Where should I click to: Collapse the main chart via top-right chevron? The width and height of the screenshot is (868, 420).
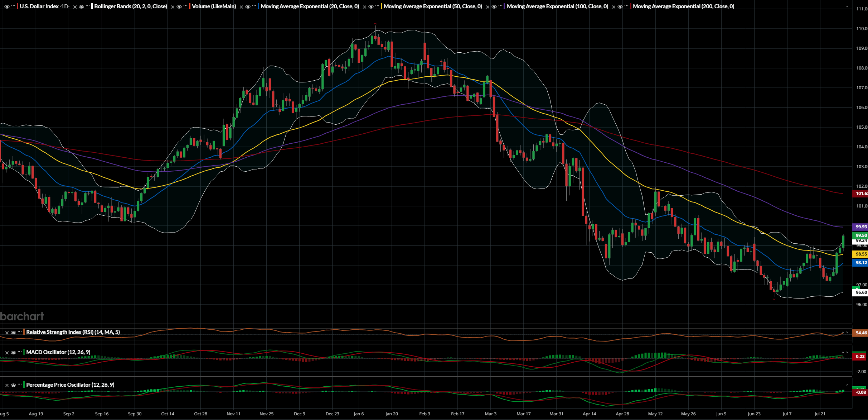coord(848,7)
